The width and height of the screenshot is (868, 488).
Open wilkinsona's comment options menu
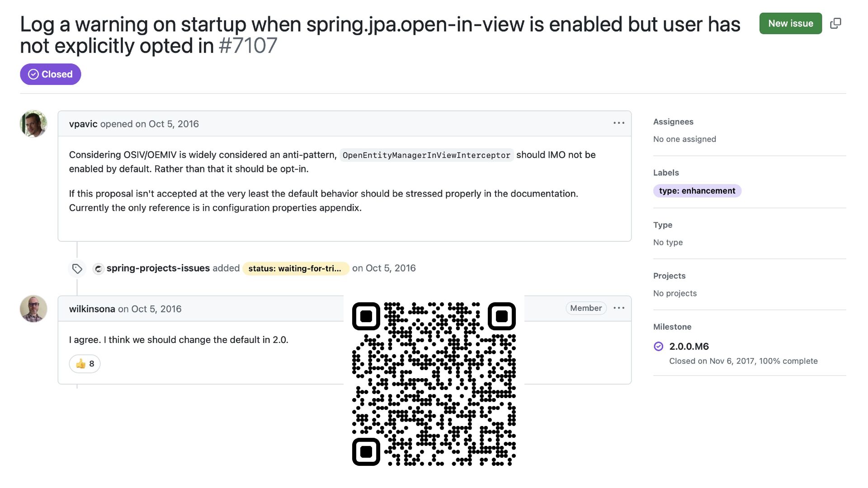pos(618,308)
